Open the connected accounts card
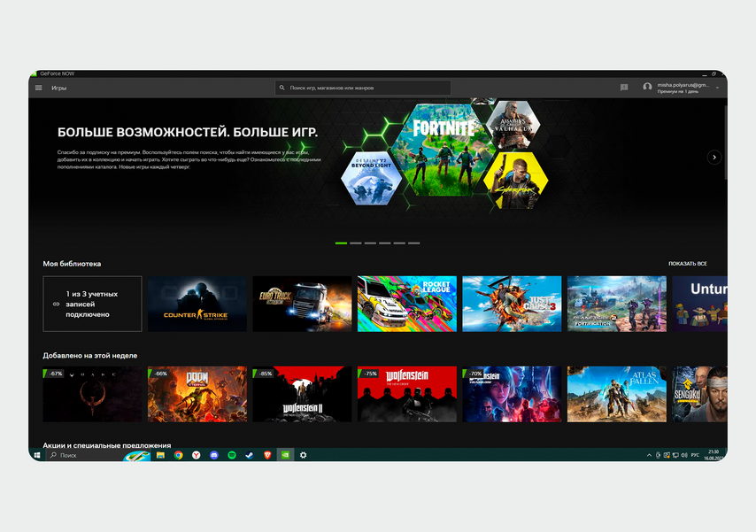This screenshot has width=756, height=532. 93,304
